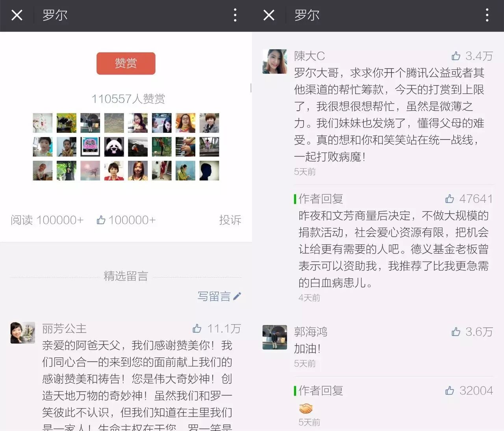Tap the 110557人赞赏 supporters count
Viewport: 504px width, 431px height.
(128, 98)
